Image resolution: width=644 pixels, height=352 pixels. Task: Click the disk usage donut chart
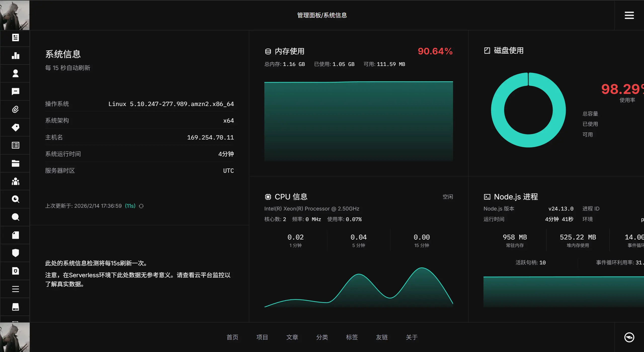[528, 110]
